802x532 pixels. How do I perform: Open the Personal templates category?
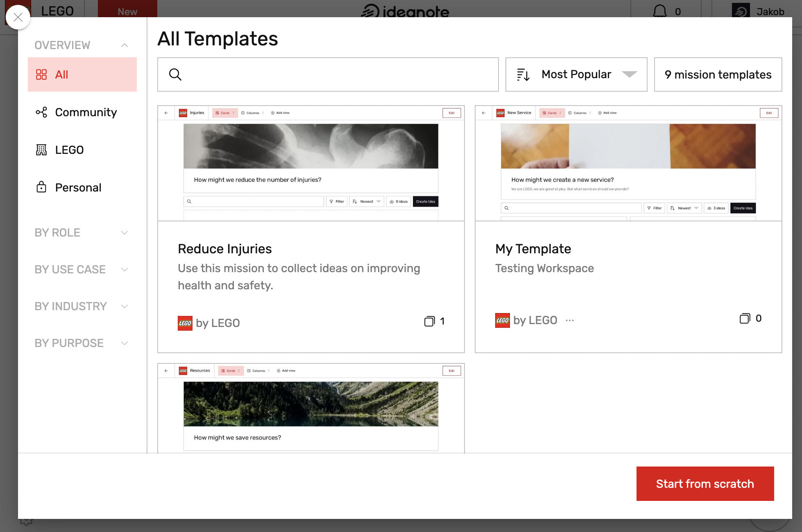point(82,187)
